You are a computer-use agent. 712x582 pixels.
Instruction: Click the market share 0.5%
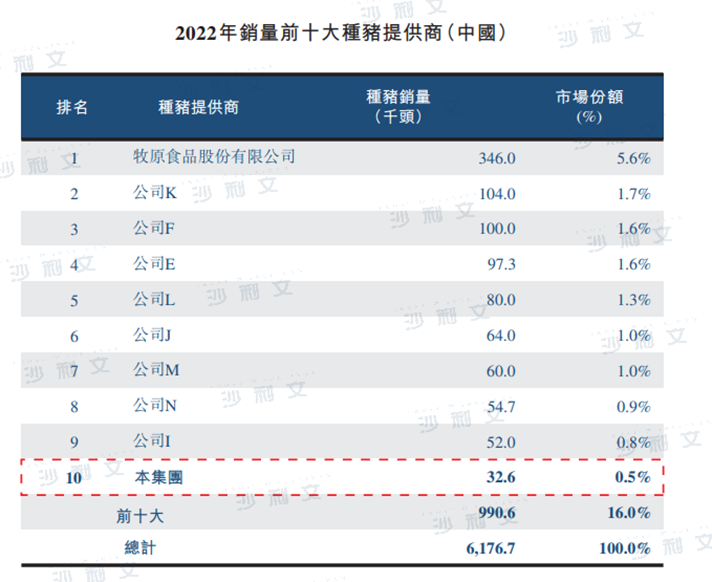pyautogui.click(x=633, y=477)
